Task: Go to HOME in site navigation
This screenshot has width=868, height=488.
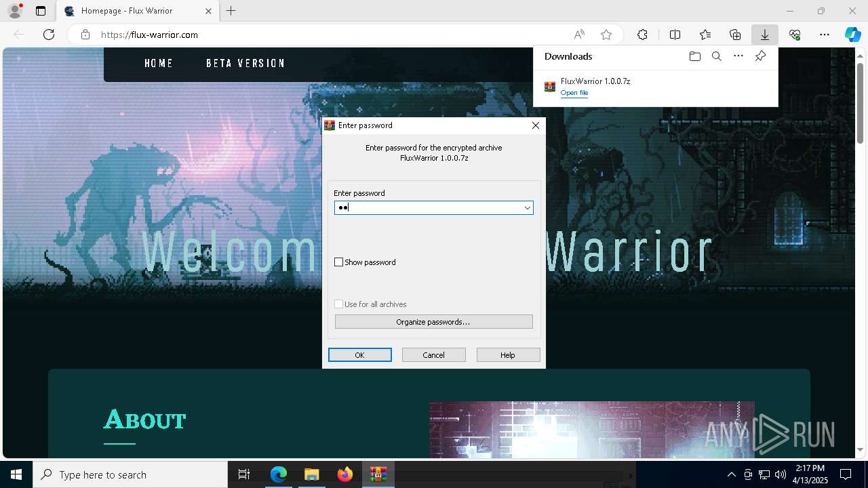Action: [x=159, y=63]
